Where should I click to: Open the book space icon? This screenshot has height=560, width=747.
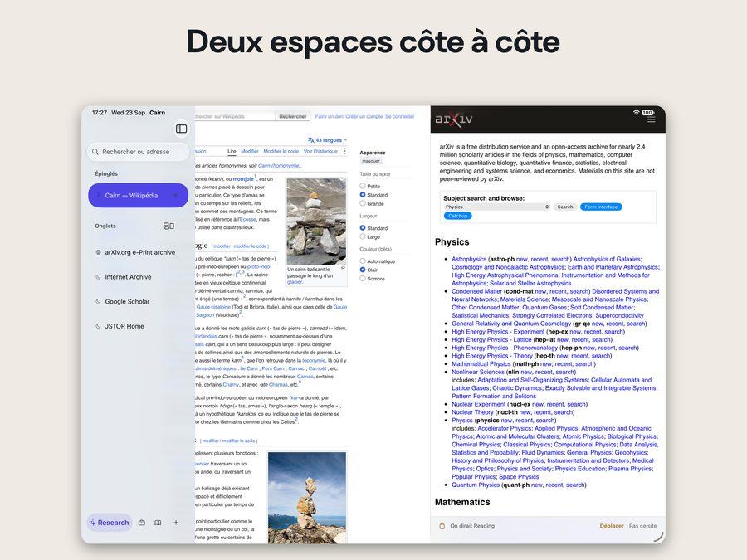pyautogui.click(x=158, y=523)
